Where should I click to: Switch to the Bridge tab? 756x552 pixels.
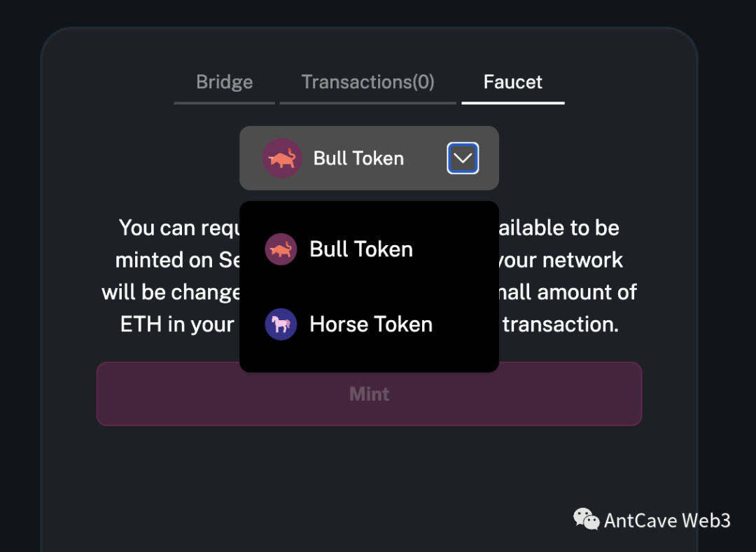[224, 83]
